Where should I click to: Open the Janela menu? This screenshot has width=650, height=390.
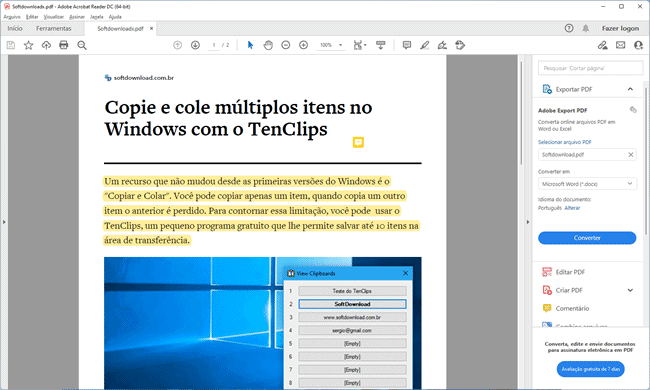(97, 17)
